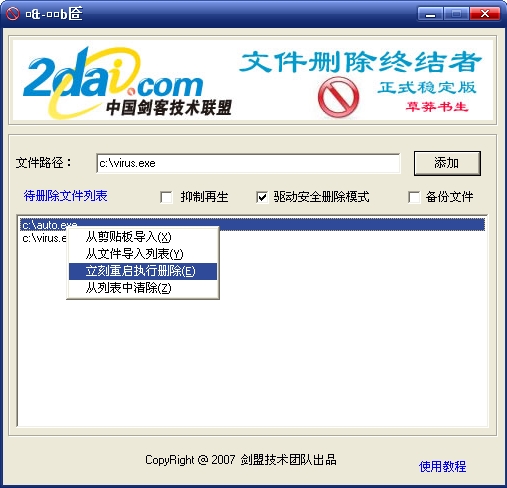Open the 使用教程 link
Image resolution: width=507 pixels, height=488 pixels.
tap(442, 466)
